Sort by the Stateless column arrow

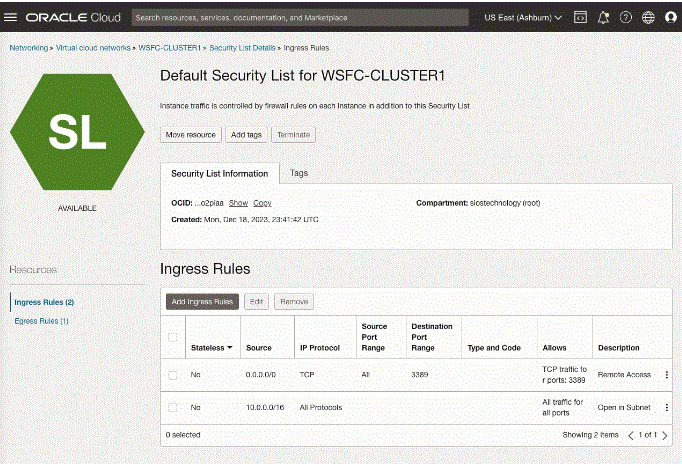coord(232,348)
